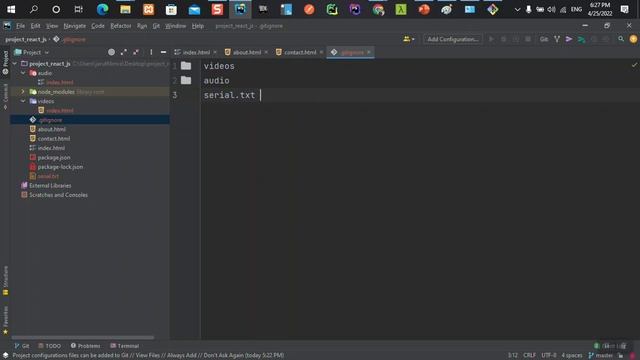Click External Libraries node

click(50, 186)
